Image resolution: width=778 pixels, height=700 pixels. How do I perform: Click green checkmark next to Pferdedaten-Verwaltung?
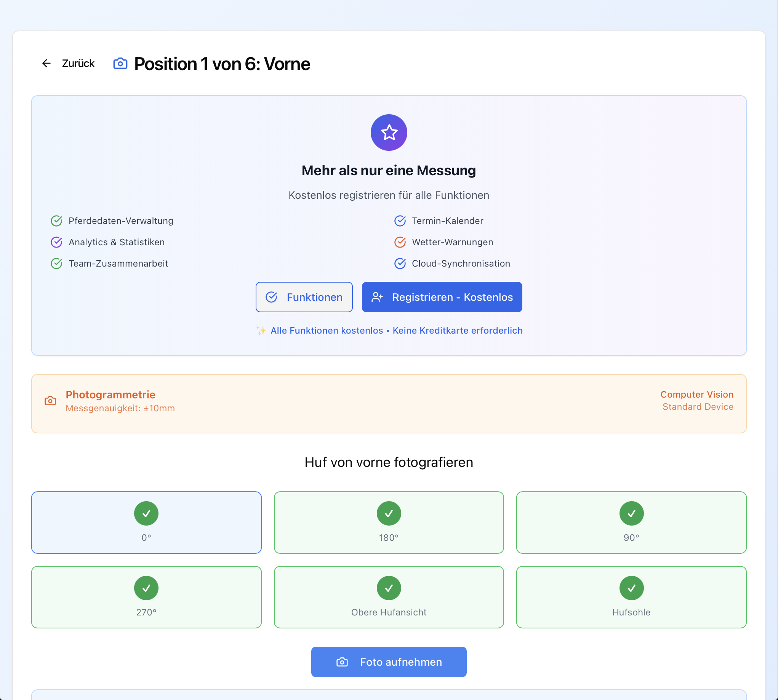click(56, 221)
